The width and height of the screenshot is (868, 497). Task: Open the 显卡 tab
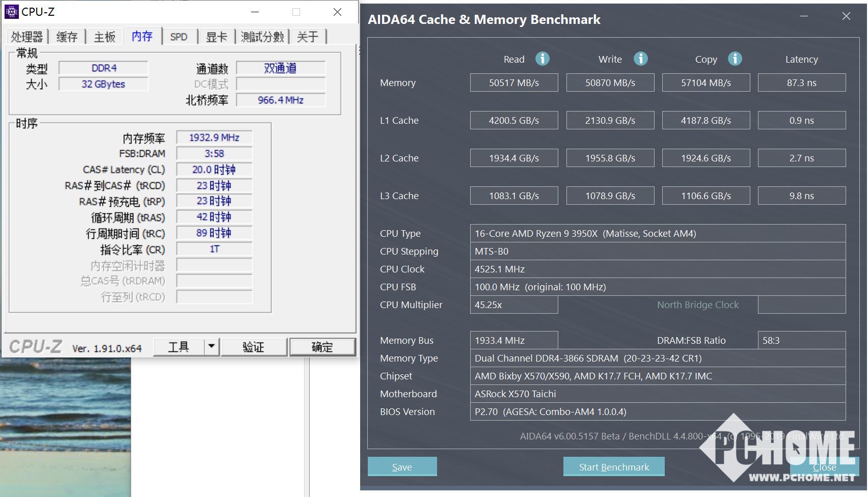(216, 37)
